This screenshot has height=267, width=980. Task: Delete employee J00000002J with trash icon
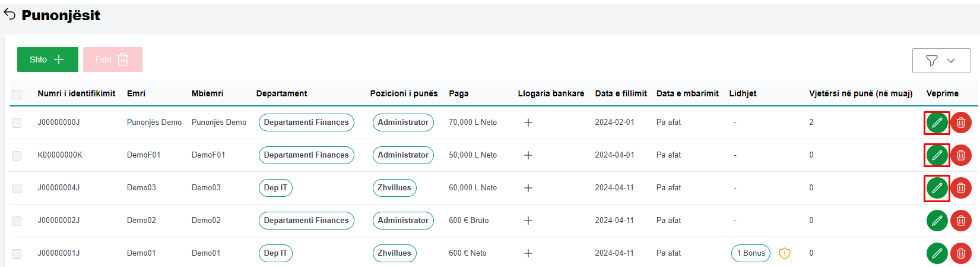[960, 221]
